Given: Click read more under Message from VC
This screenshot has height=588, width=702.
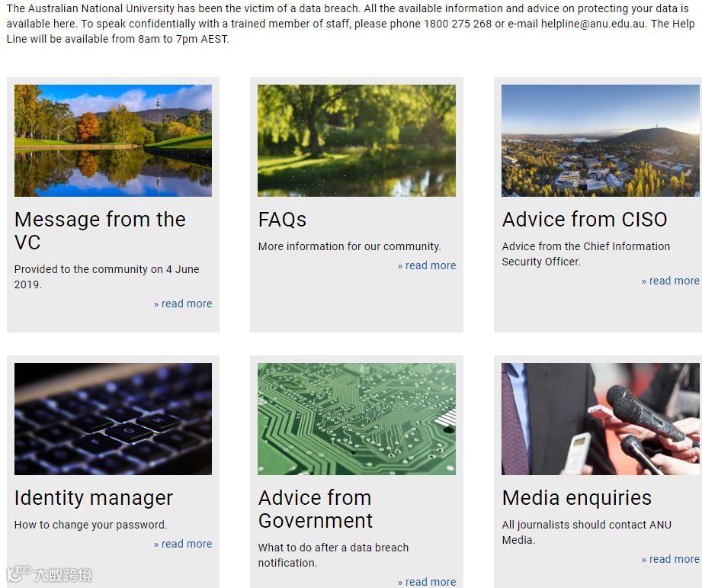Looking at the screenshot, I should (x=183, y=304).
